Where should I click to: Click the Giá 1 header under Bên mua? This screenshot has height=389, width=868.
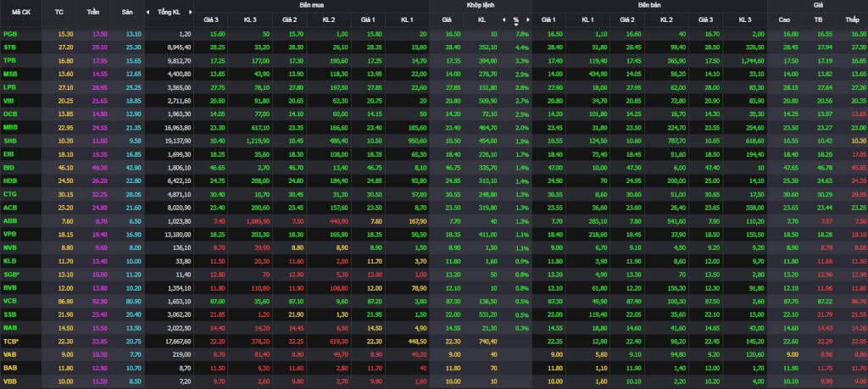(368, 20)
